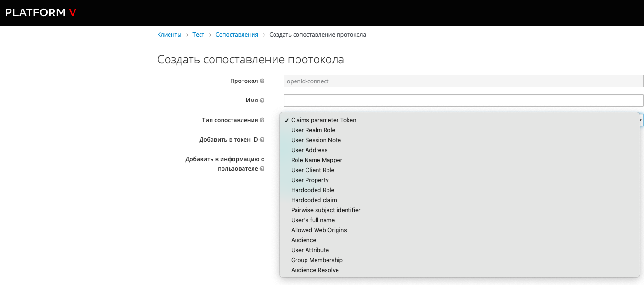Pick User Session Note mapper type

pos(316,140)
